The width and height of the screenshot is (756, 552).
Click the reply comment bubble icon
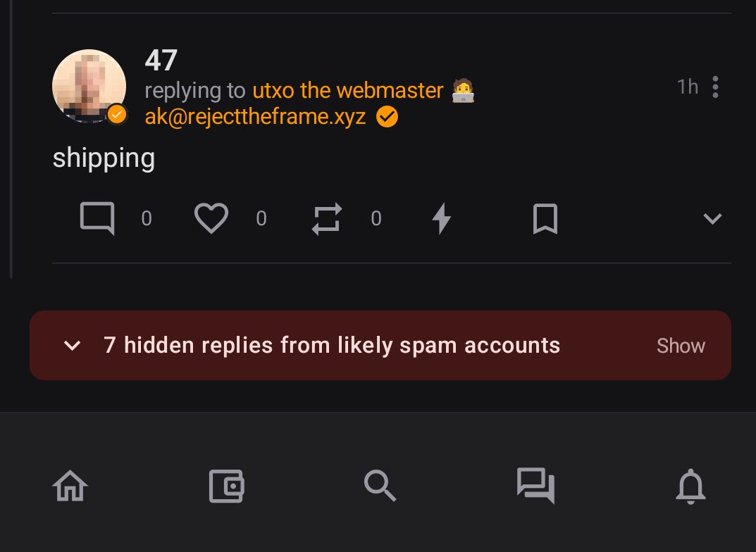click(97, 218)
